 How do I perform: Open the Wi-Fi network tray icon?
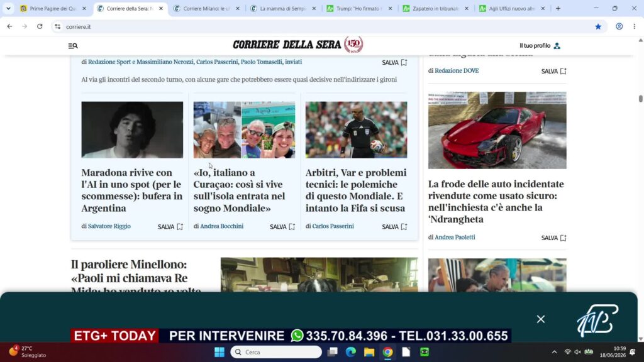(568, 352)
